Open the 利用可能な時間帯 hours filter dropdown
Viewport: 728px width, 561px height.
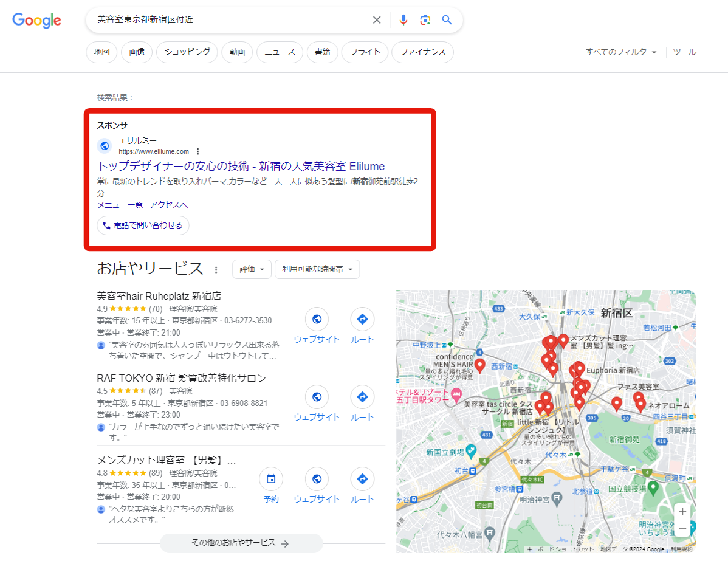point(317,269)
